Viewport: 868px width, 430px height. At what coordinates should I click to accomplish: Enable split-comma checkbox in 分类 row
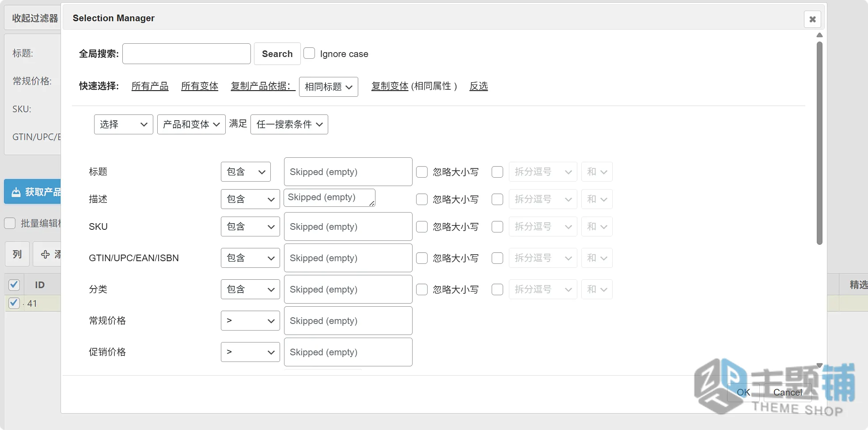497,289
